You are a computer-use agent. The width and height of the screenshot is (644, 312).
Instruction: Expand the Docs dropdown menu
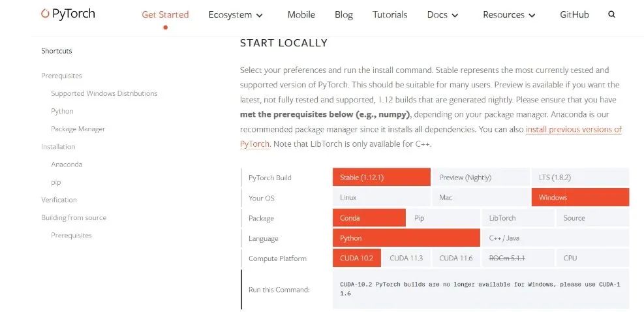[442, 15]
